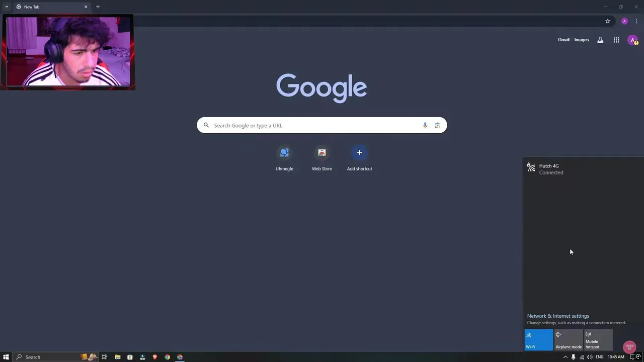Open Microsoft Store from taskbar
The image size is (644, 362).
coord(130,357)
